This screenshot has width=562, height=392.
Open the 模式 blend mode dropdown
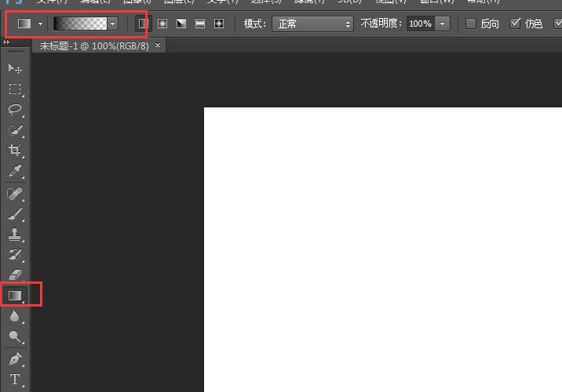(x=312, y=24)
